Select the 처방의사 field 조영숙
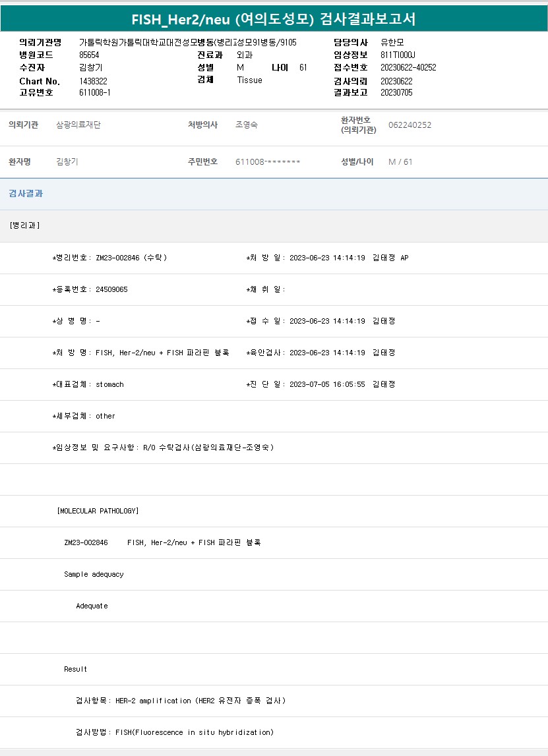The image size is (548, 756). click(x=247, y=125)
